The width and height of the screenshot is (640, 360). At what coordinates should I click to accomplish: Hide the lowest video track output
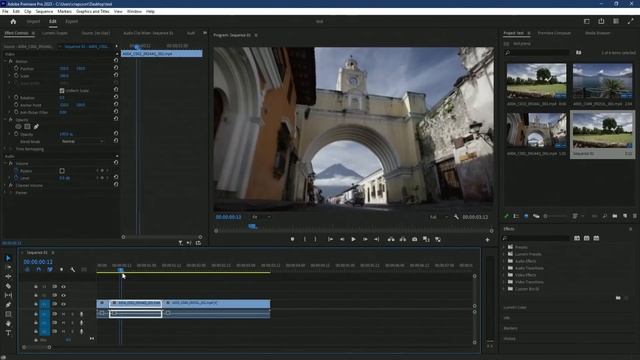[63, 304]
